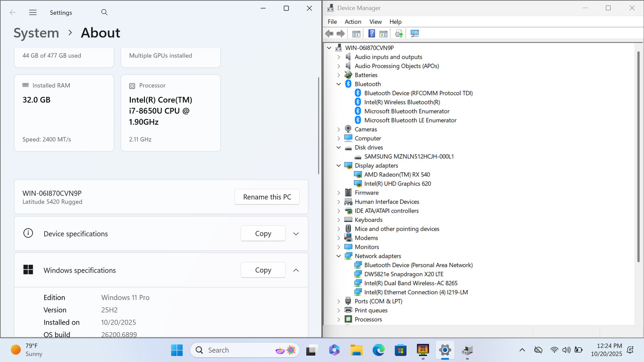Switch to Device Manager taskbar icon
Image resolution: width=644 pixels, height=362 pixels.
coord(467,350)
